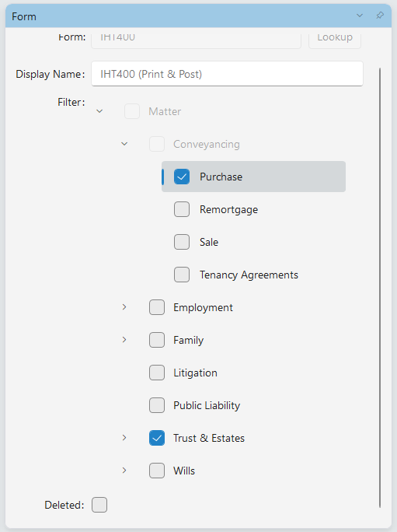Tick the Employment checkbox

point(157,307)
